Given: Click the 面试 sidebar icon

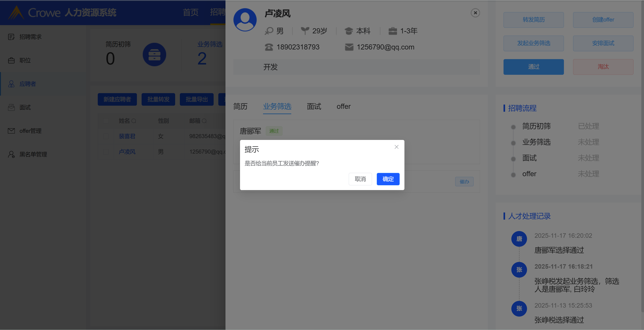Looking at the screenshot, I should pyautogui.click(x=11, y=107).
